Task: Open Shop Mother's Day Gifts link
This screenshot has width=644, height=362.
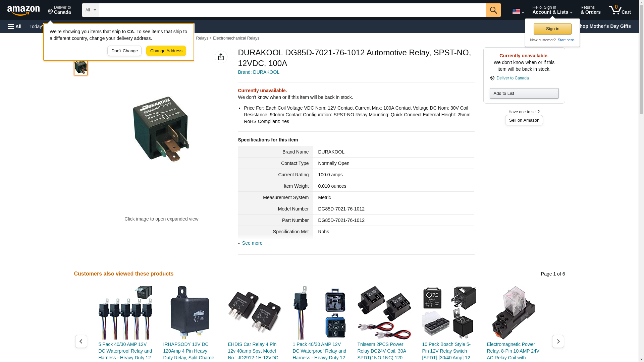Action: click(x=607, y=26)
